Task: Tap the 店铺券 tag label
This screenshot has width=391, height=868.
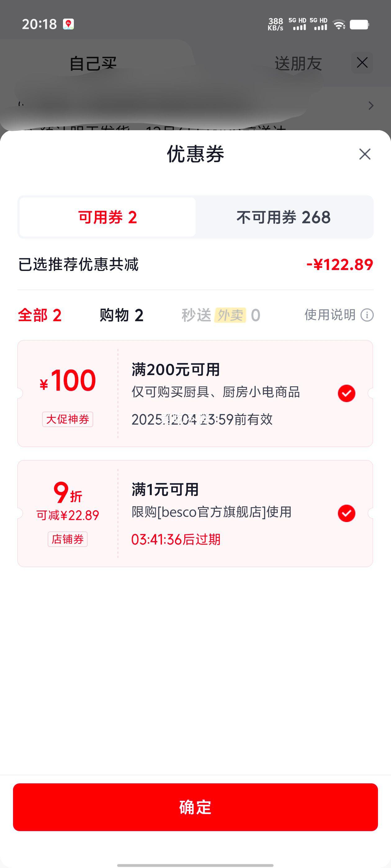Action: pyautogui.click(x=67, y=539)
